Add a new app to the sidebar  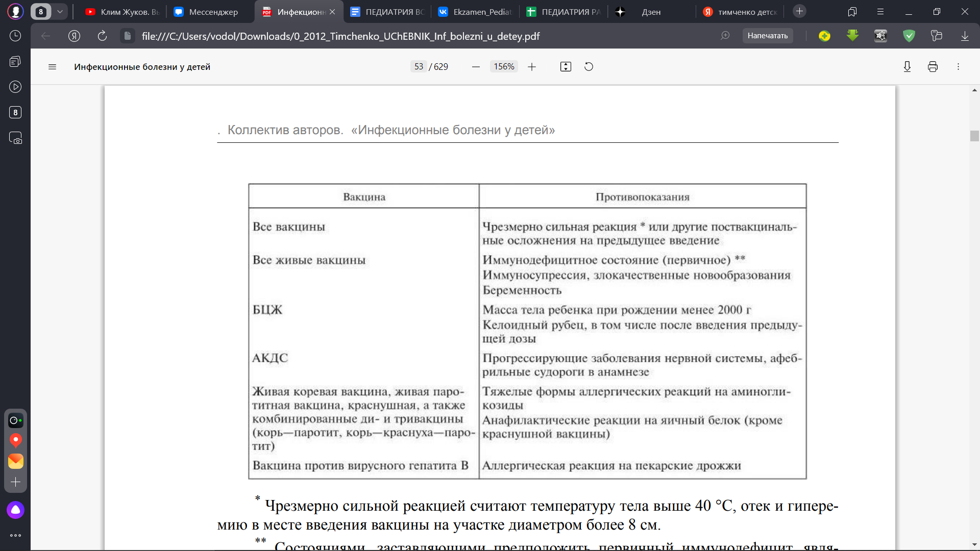pos(15,482)
